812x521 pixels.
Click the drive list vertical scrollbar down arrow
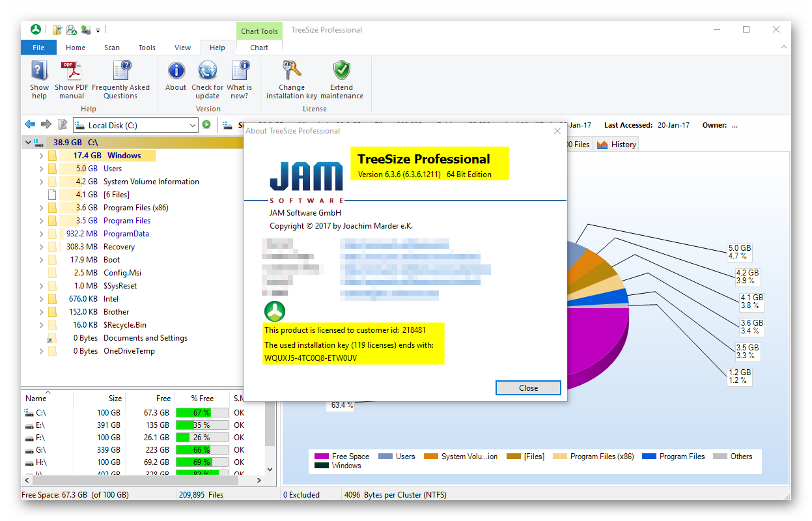270,469
